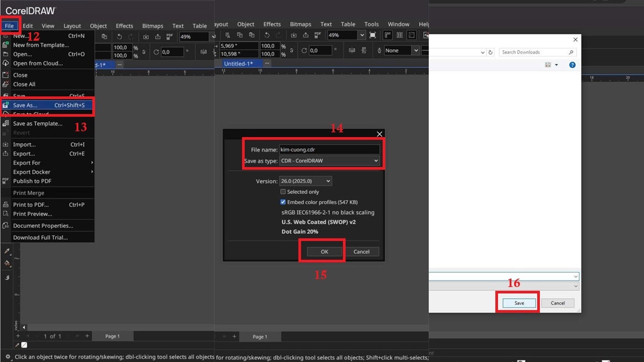Click object width field showing 5,969

tap(238, 46)
